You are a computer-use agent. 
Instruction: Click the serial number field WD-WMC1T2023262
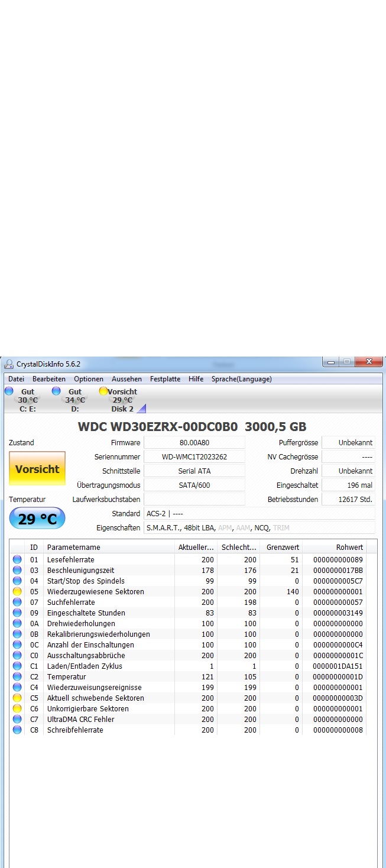(194, 456)
